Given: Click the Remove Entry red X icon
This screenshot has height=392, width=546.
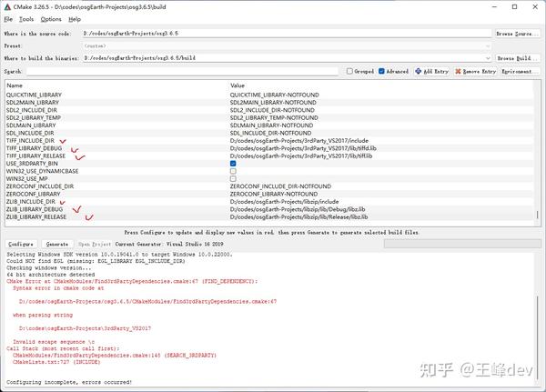Looking at the screenshot, I should tap(458, 71).
